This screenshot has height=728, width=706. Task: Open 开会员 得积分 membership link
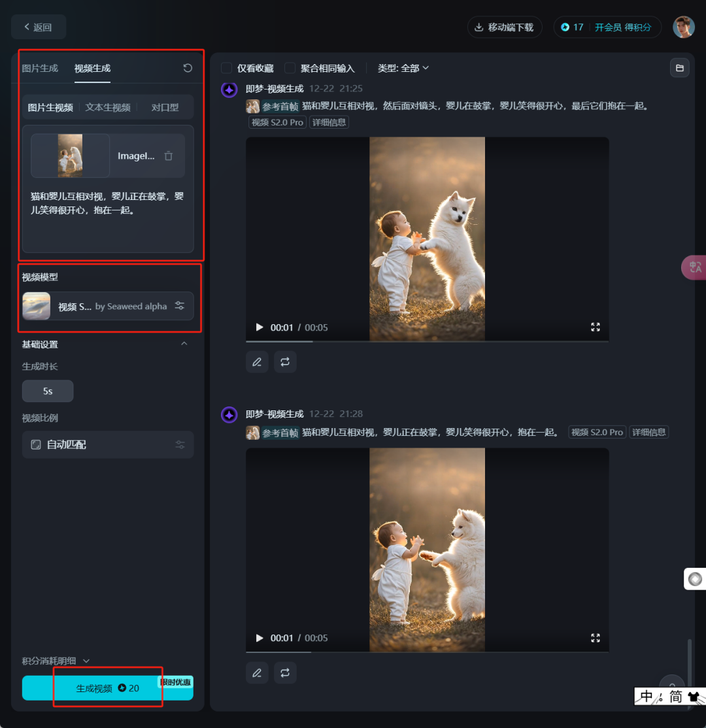(x=623, y=27)
